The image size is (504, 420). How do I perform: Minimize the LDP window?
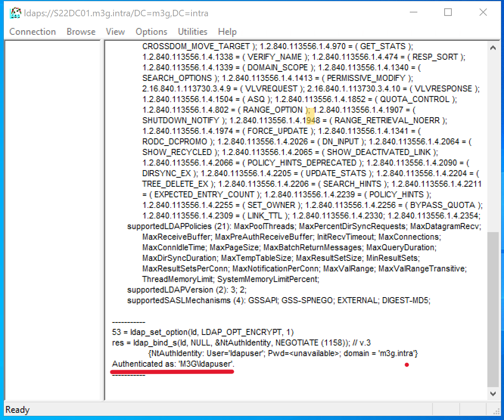(x=414, y=12)
